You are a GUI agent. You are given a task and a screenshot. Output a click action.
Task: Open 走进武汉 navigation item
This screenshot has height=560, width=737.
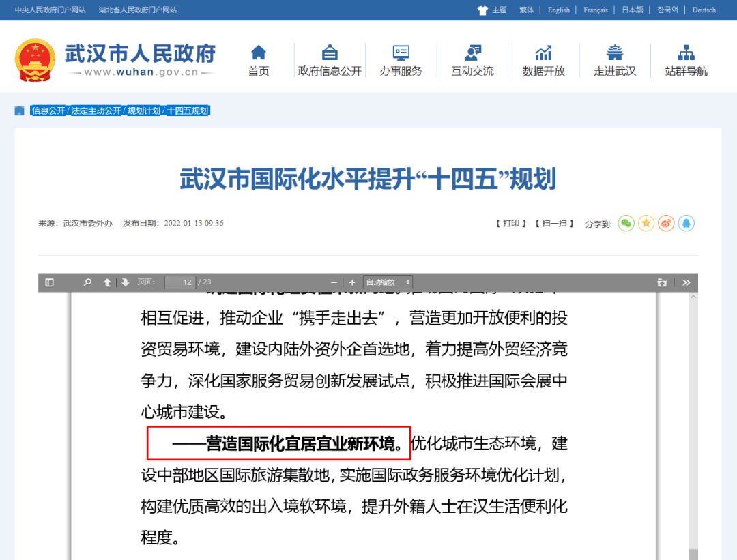pyautogui.click(x=615, y=61)
